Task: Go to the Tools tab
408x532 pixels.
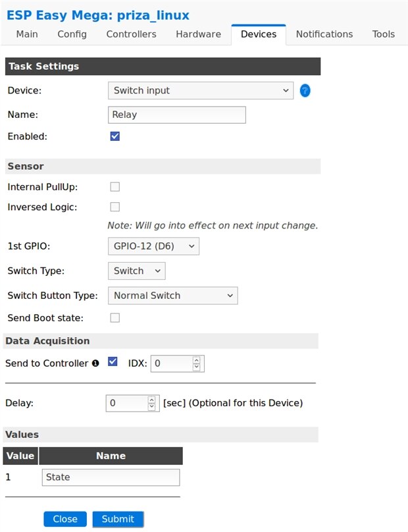Action: (x=383, y=34)
